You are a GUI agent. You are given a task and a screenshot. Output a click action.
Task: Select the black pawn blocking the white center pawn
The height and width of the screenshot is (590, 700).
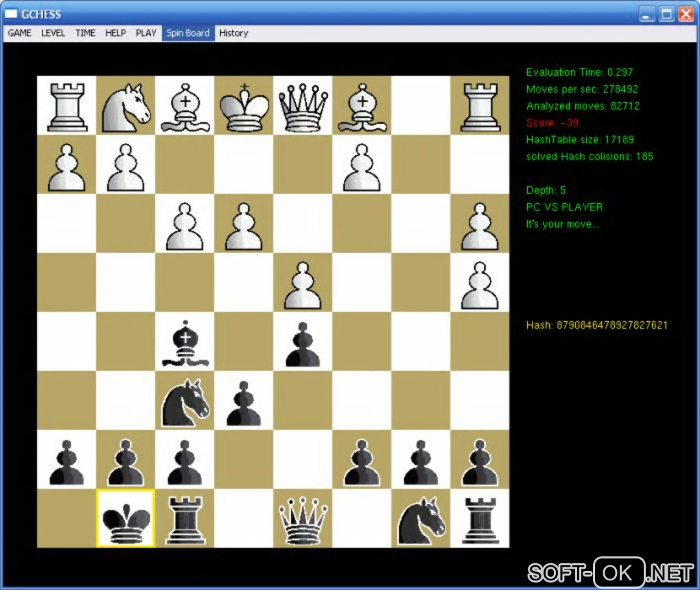coord(303,344)
